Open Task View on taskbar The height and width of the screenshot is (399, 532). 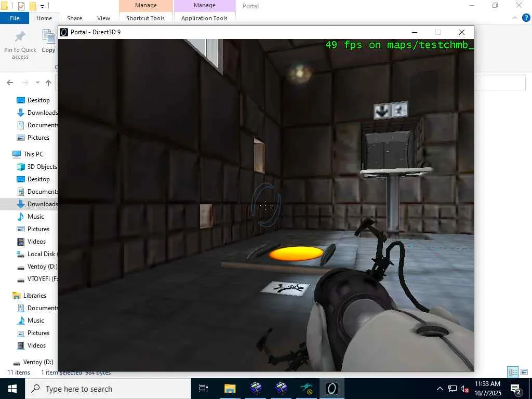[204, 389]
